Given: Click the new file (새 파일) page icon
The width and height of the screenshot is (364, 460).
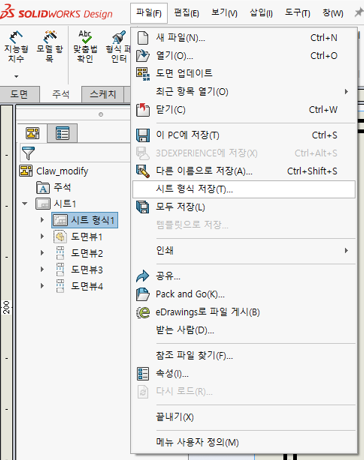Looking at the screenshot, I should pos(143,38).
